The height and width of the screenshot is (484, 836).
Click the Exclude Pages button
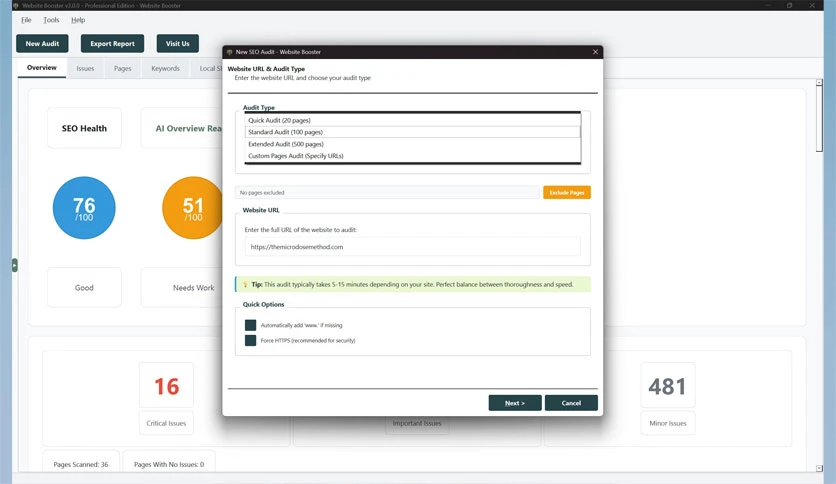click(567, 192)
